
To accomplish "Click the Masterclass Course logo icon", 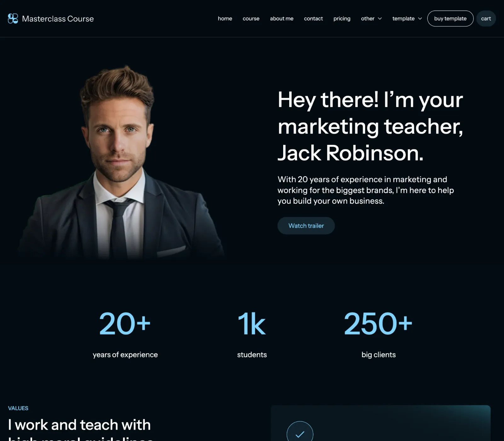I will (x=13, y=19).
